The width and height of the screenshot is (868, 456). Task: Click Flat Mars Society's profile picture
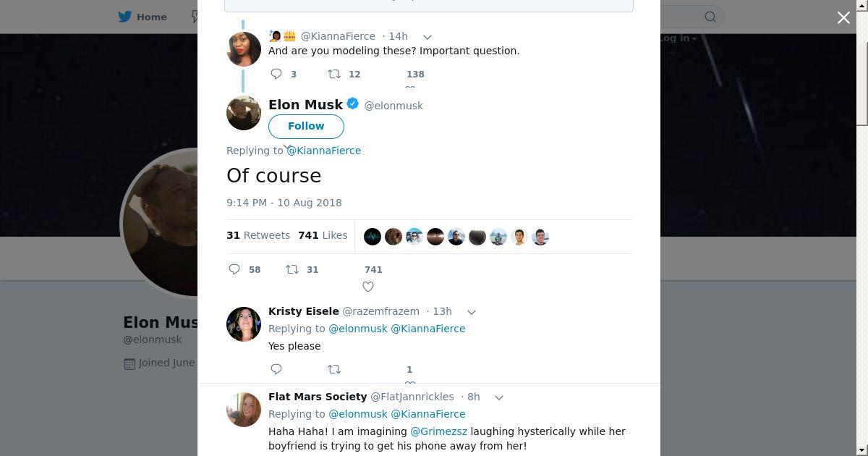[244, 410]
